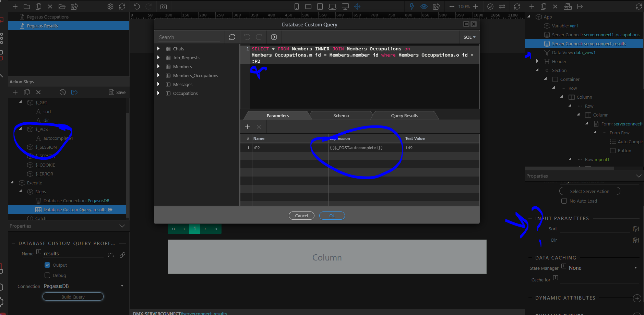Add a dynamic attribute with plus icon
644x315 pixels.
pos(637,298)
